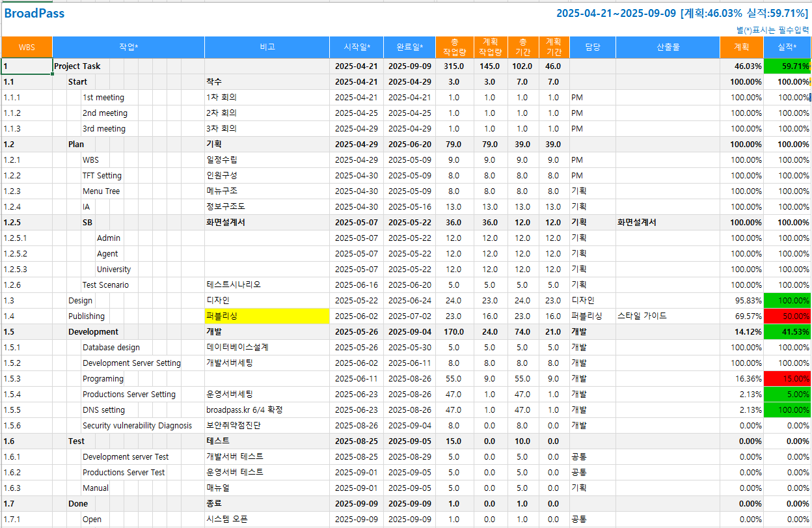Click the yellow 퍼블리싱 note cell
Viewport: 812px width, 528px height.
tap(267, 316)
